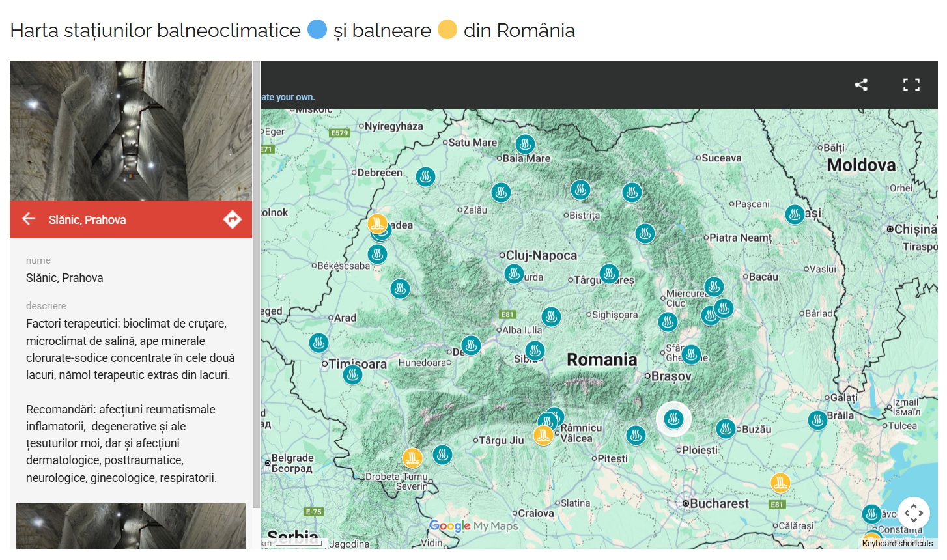Screen dimensions: 947x560
Task: Open the yellow balnear marker near Oradea
Action: click(378, 224)
